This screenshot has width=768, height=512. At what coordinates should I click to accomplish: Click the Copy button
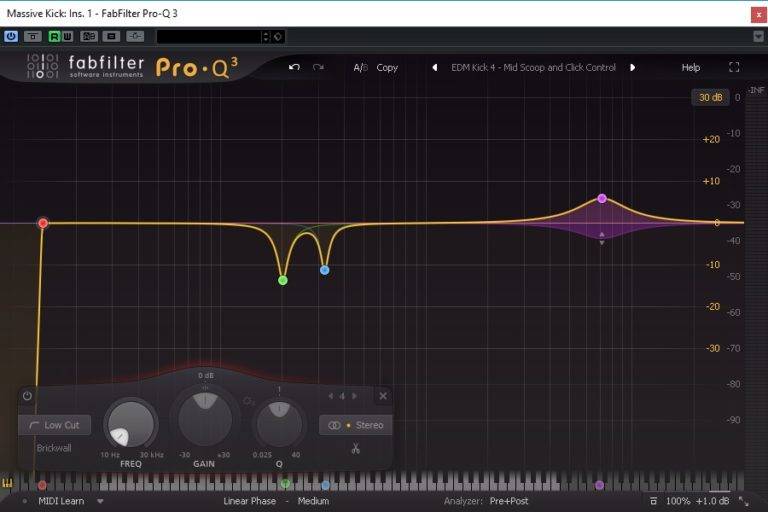coord(387,68)
